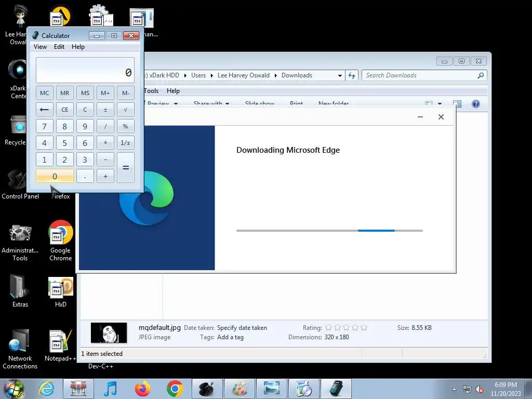Click the calculator plus-minus button
Viewport: 532px width, 399px height.
(105, 110)
